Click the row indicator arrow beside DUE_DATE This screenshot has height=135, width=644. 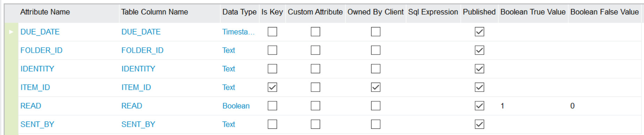click(11, 32)
